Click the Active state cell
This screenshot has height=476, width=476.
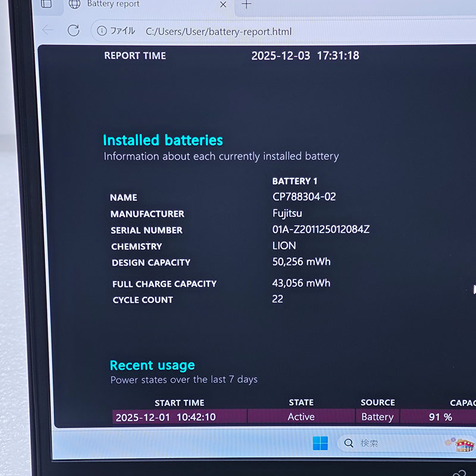(301, 417)
